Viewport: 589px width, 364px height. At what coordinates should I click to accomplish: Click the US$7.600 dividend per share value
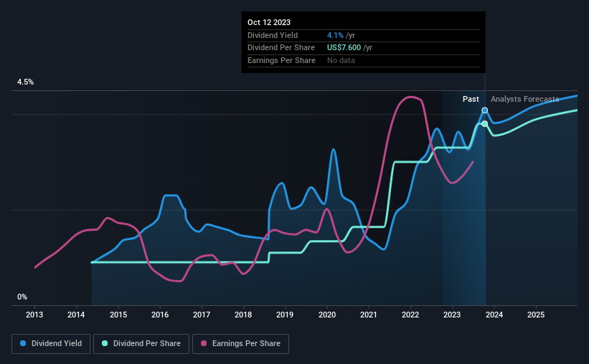[344, 48]
